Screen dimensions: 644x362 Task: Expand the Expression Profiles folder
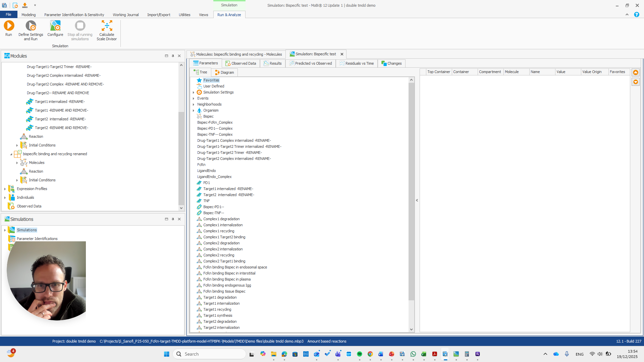(5, 189)
